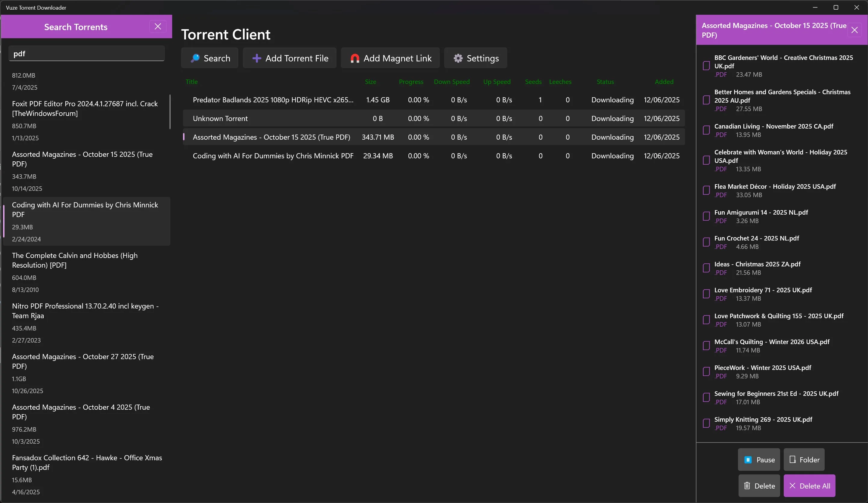Select Coding with AI For Dummies torrent row
This screenshot has width=868, height=503.
point(434,156)
